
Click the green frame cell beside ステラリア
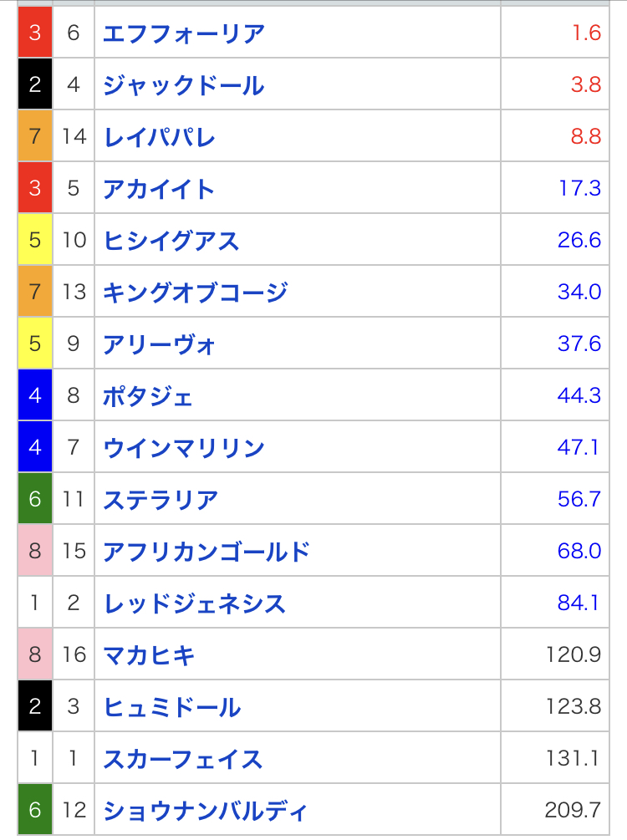point(35,500)
